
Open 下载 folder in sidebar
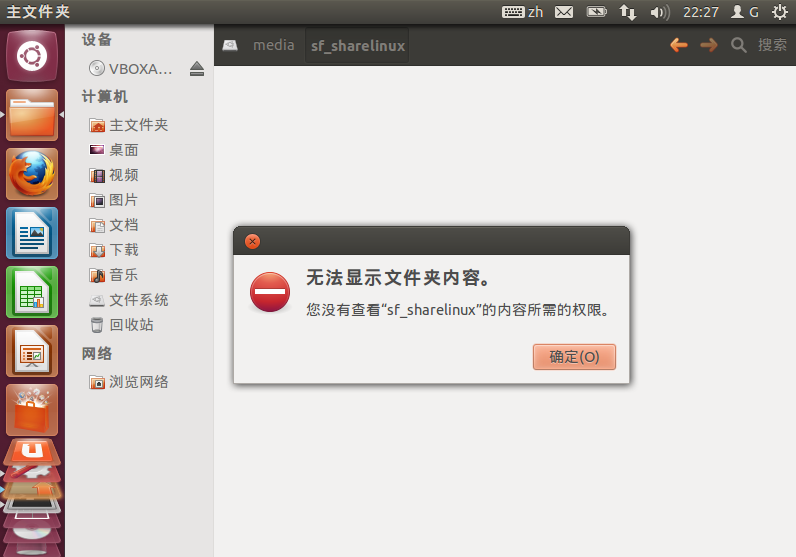[x=114, y=250]
